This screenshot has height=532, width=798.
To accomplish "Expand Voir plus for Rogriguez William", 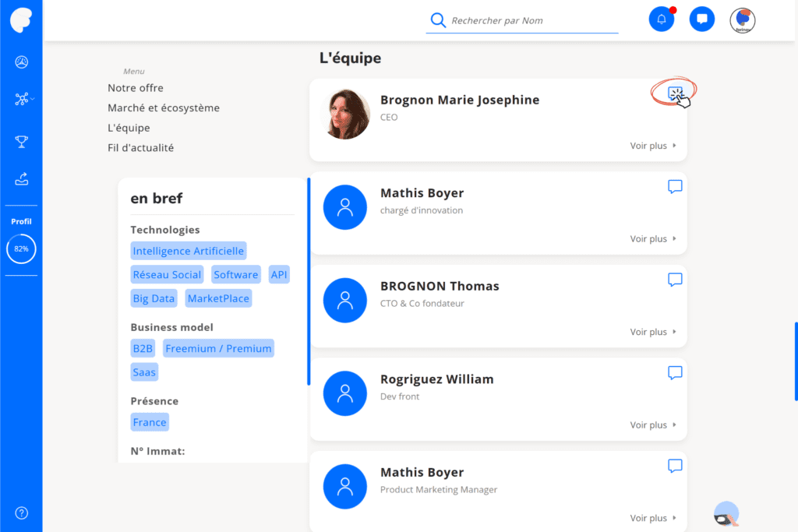I will tap(653, 425).
